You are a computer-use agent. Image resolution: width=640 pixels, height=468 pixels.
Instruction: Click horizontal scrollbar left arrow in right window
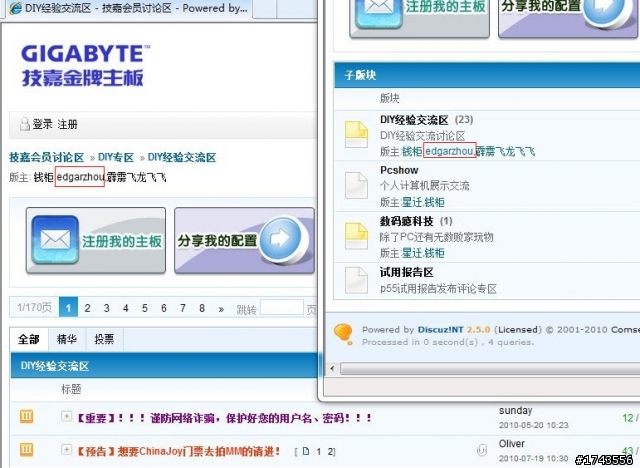tap(332, 369)
